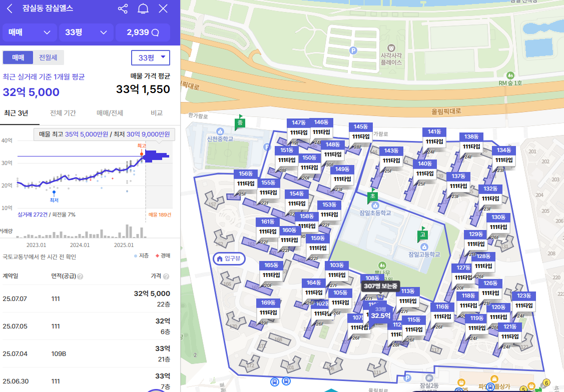Select building 146동 marker

(x=321, y=127)
